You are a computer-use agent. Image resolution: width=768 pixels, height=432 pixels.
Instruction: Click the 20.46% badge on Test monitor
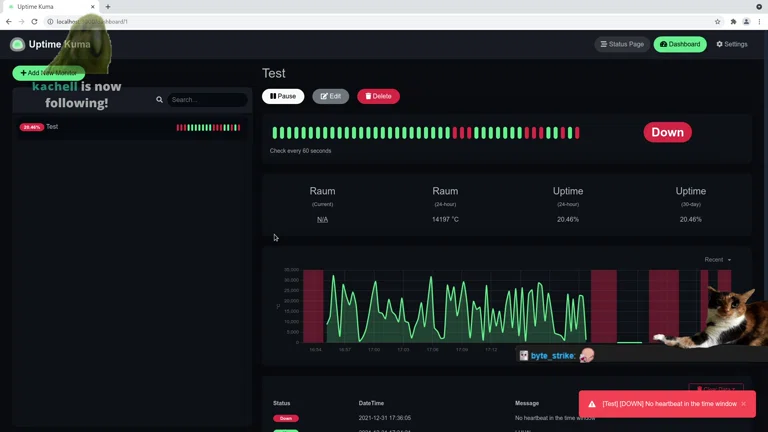32,127
